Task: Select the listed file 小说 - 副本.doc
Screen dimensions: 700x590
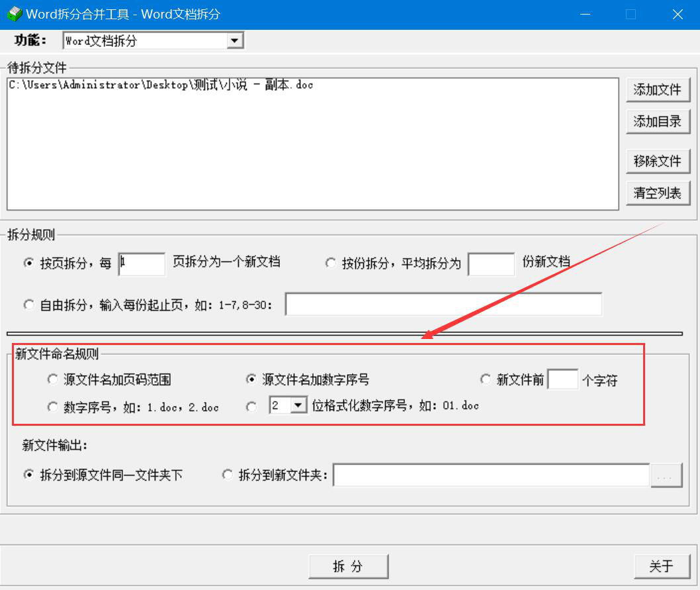Action: [161, 85]
